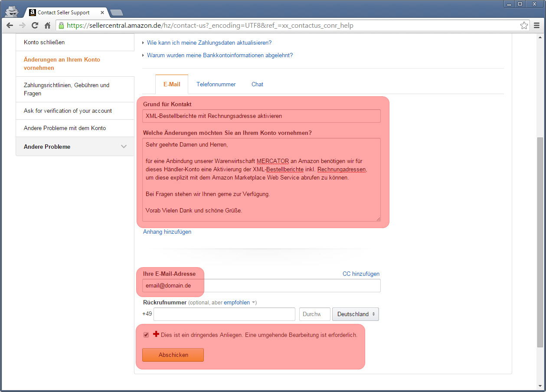Image resolution: width=546 pixels, height=392 pixels.
Task: Click the Amazon favicon on the tab
Action: pos(32,13)
